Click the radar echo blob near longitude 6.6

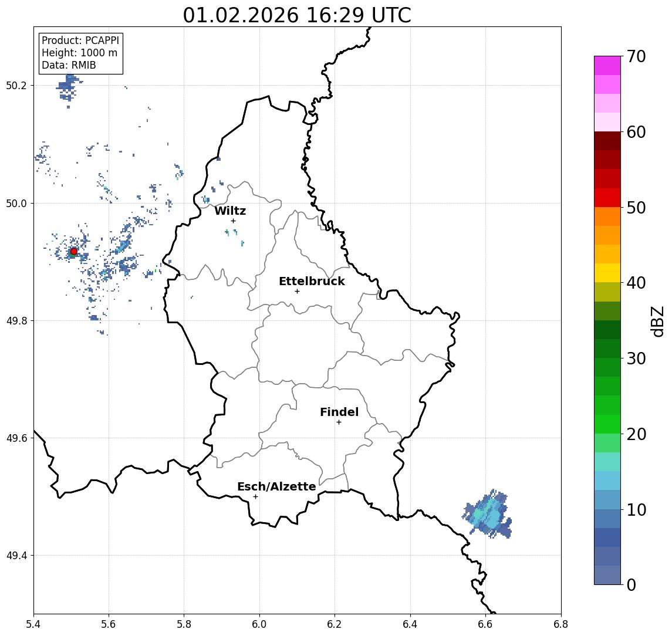[x=488, y=515]
